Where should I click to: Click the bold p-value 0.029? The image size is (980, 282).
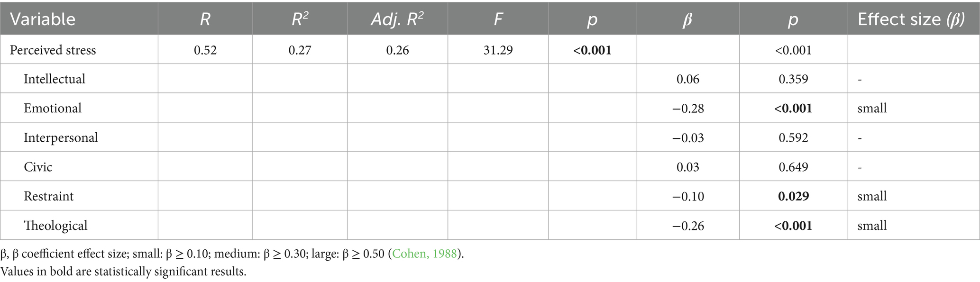click(793, 196)
